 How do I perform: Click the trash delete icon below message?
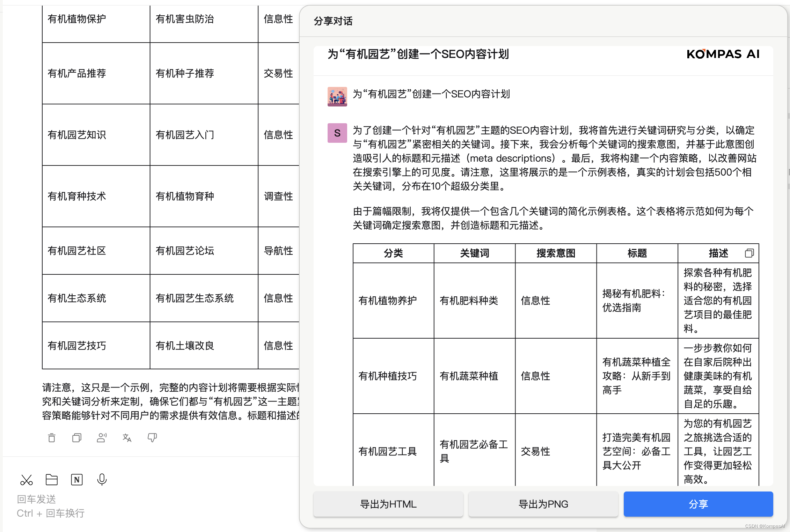pos(52,437)
